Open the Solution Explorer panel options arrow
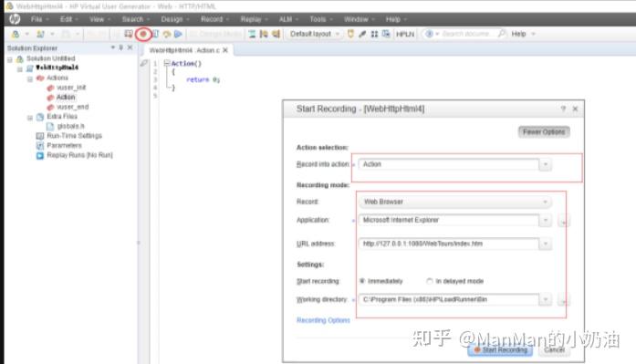Viewport: 636px width, 364px height. click(x=113, y=47)
